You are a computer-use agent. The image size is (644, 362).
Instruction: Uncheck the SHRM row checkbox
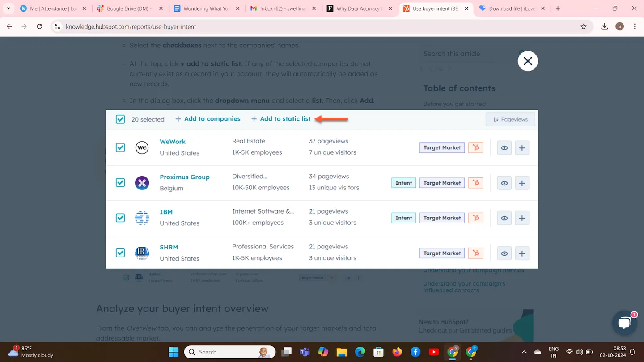click(x=120, y=253)
